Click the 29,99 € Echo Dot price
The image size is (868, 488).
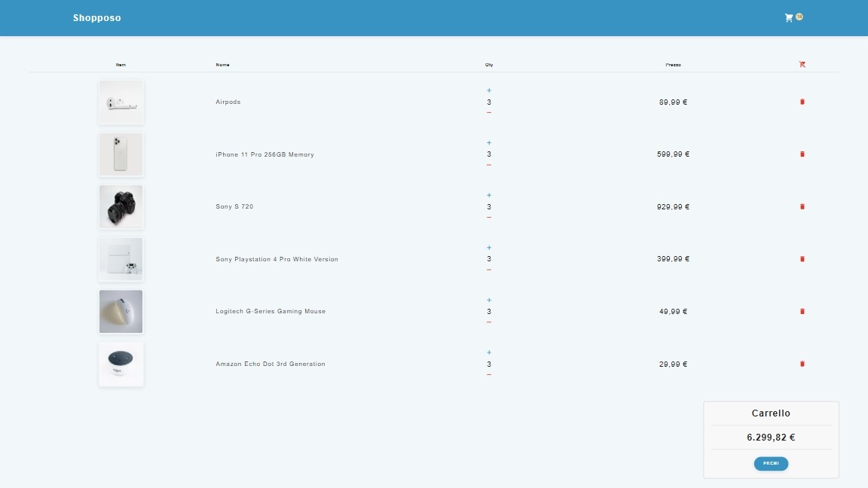(x=673, y=364)
